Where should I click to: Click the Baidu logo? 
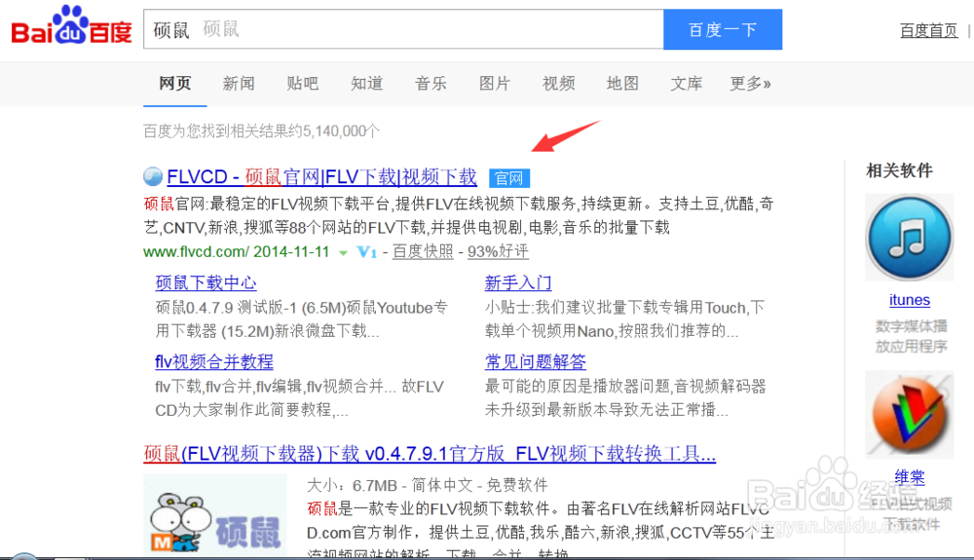pos(71,26)
